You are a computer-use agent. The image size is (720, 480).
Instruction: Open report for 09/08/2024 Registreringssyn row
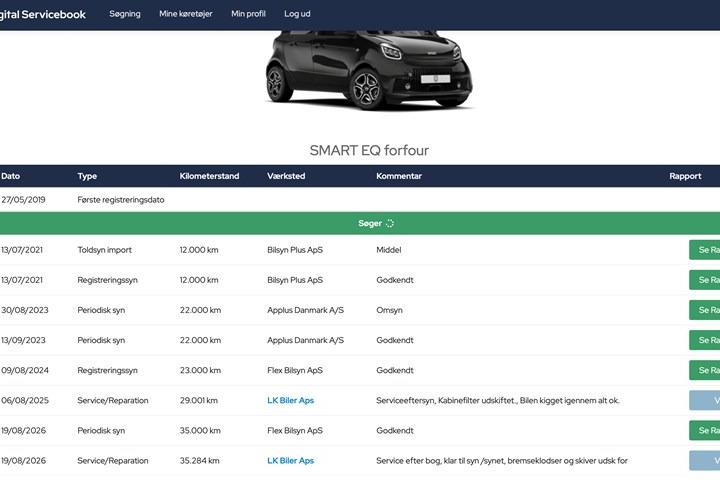(704, 370)
